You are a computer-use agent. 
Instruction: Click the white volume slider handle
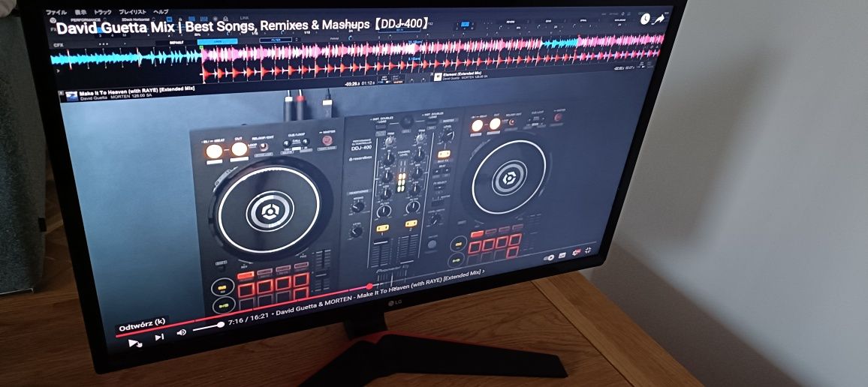[220, 325]
